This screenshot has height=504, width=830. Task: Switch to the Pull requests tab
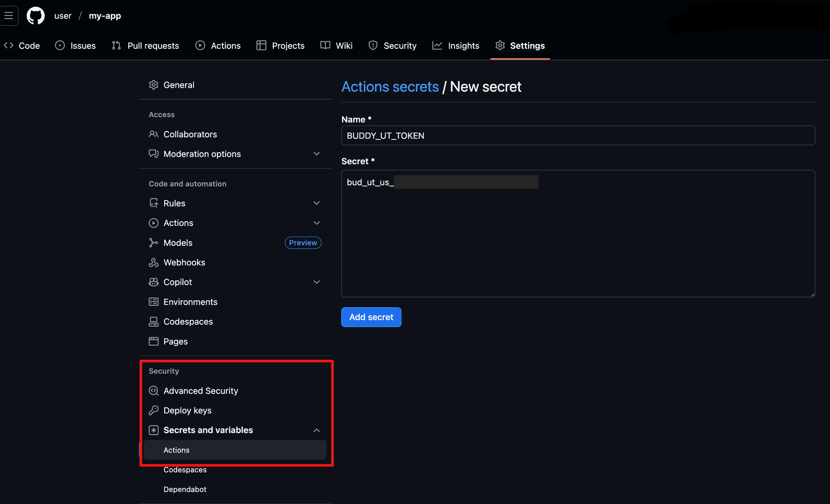coord(145,45)
